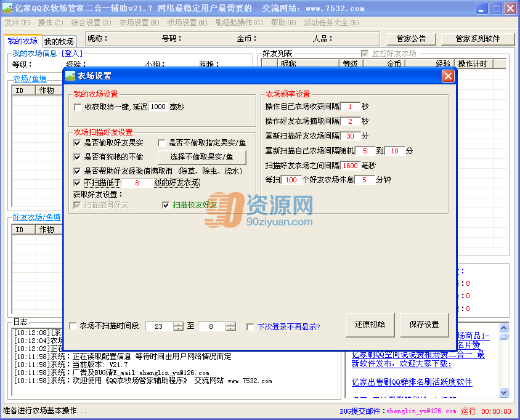Open the 管家公告 button

(x=411, y=39)
